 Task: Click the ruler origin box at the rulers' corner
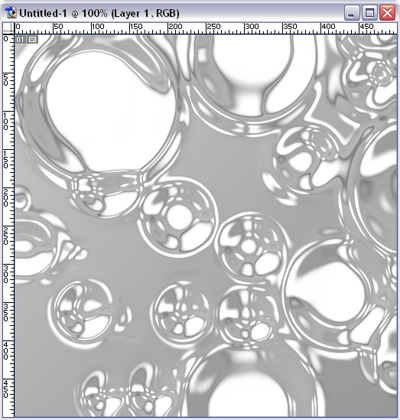click(x=9, y=28)
